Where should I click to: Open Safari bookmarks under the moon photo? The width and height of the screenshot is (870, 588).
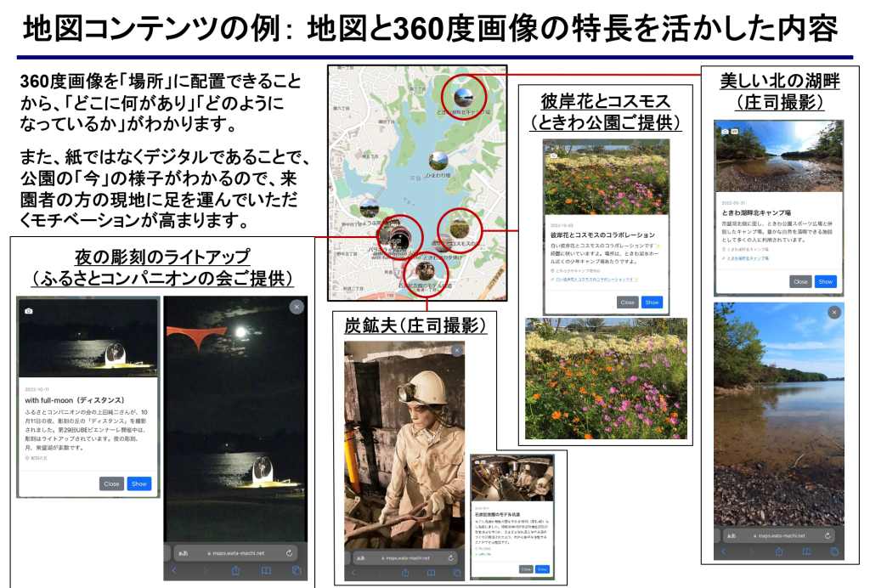(x=265, y=571)
